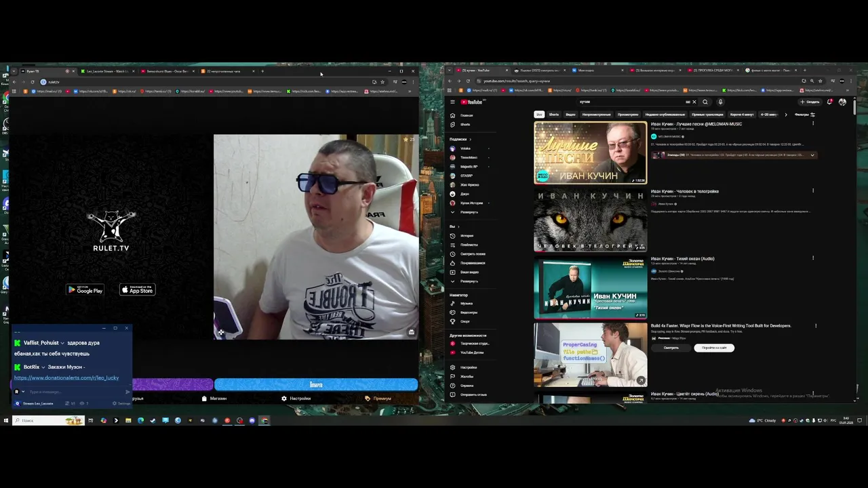Open Премиум in the Rulet.tv bottom bar
The height and width of the screenshot is (488, 868).
[378, 399]
